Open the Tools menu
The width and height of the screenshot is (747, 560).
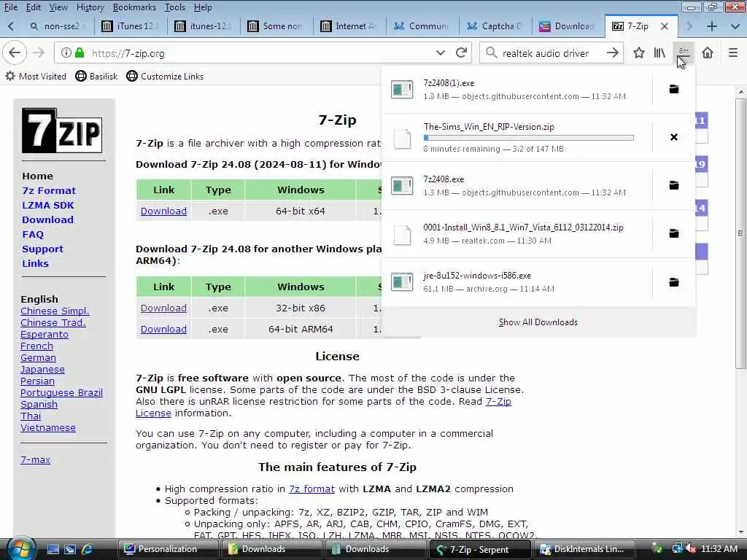point(175,7)
